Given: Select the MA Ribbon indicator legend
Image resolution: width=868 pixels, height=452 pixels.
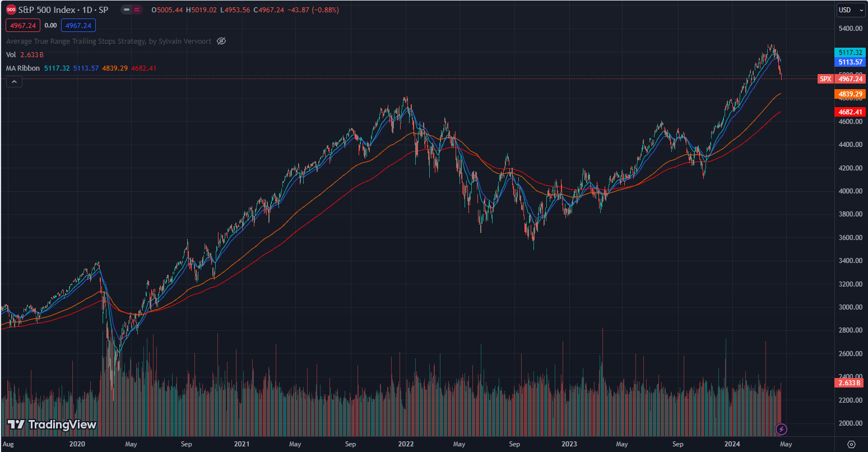Looking at the screenshot, I should point(23,68).
